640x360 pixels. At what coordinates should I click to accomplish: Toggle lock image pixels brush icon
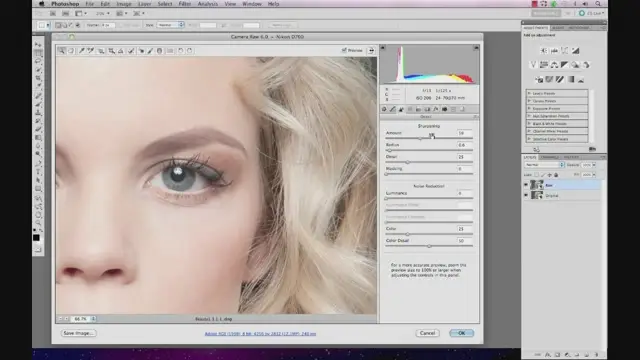click(543, 175)
